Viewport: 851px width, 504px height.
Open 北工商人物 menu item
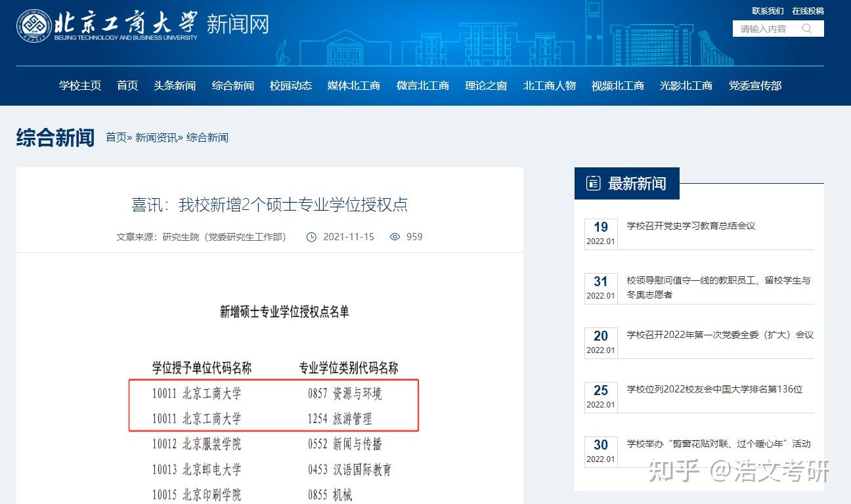point(550,85)
